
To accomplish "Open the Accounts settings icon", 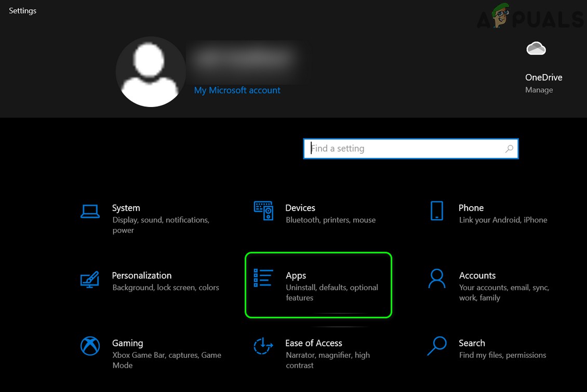I will coord(437,279).
